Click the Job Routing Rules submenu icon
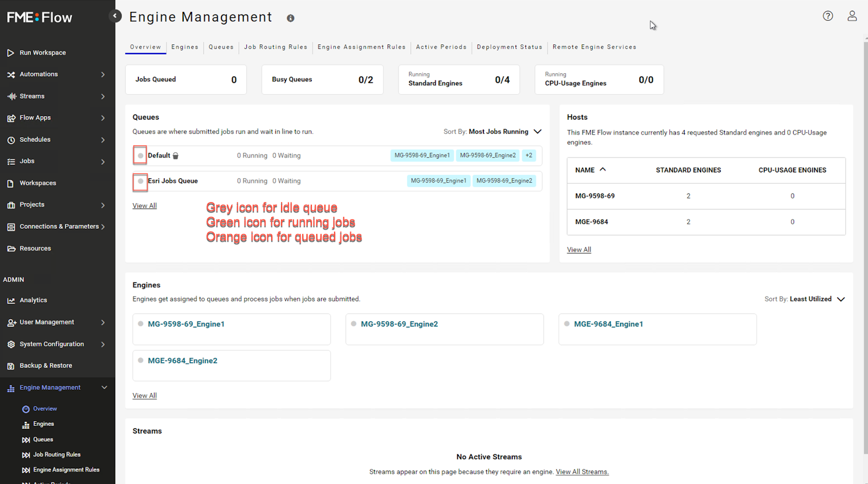Viewport: 868px width, 484px height. point(25,455)
